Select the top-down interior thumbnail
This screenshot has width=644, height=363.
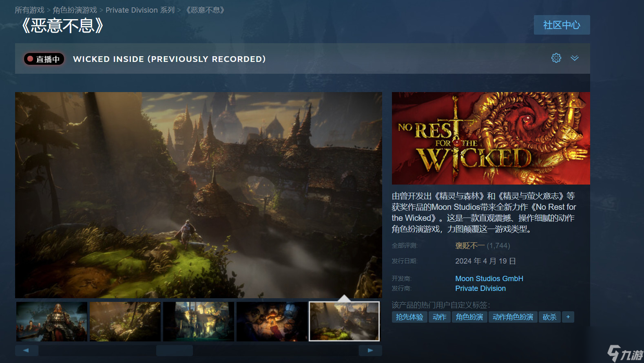[x=272, y=321]
